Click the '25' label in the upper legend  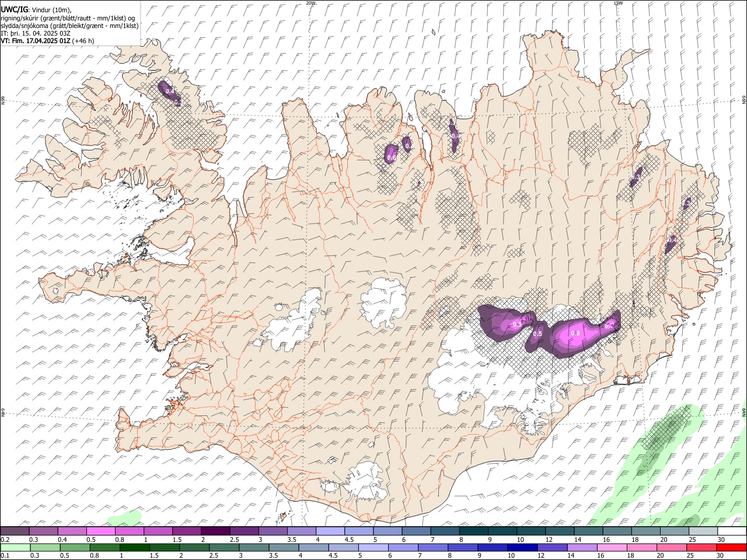coord(692,540)
